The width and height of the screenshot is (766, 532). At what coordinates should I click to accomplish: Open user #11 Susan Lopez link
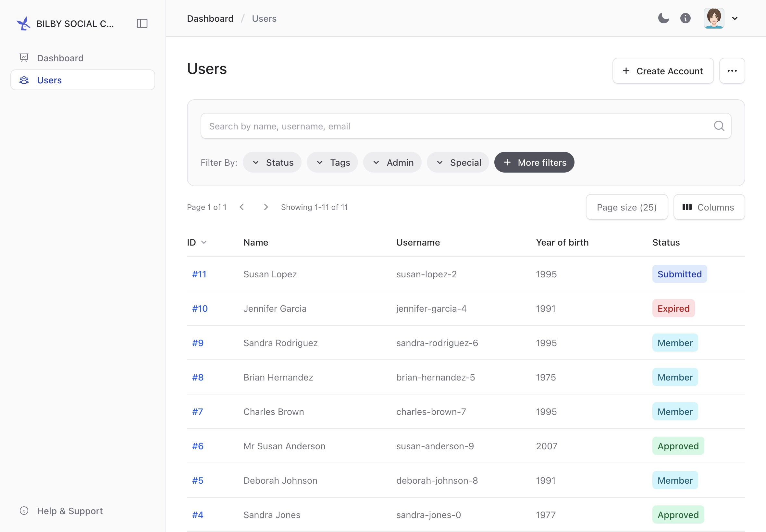pos(199,274)
